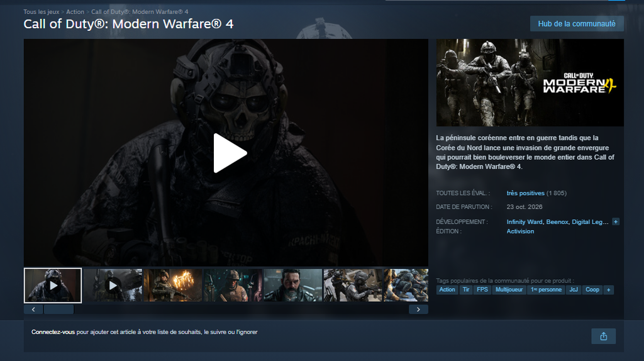Select the Multijoueur tag

509,290
